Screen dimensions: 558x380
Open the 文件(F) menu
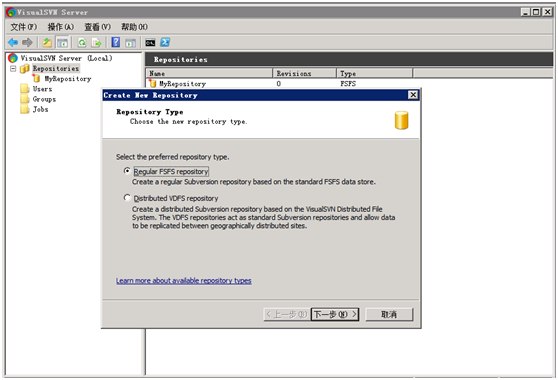[23, 27]
